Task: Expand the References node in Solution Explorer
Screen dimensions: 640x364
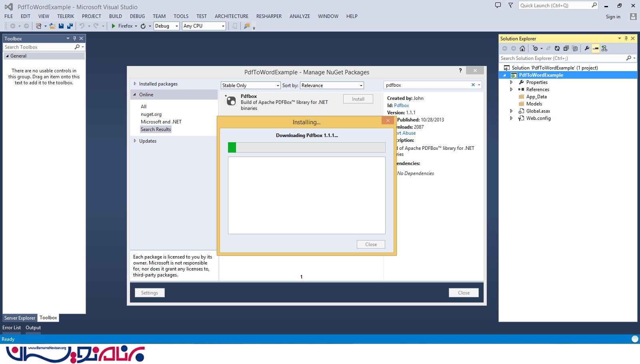Action: (x=511, y=90)
